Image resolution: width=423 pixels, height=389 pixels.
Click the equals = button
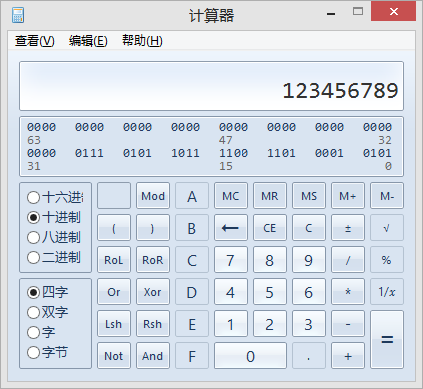(x=387, y=340)
